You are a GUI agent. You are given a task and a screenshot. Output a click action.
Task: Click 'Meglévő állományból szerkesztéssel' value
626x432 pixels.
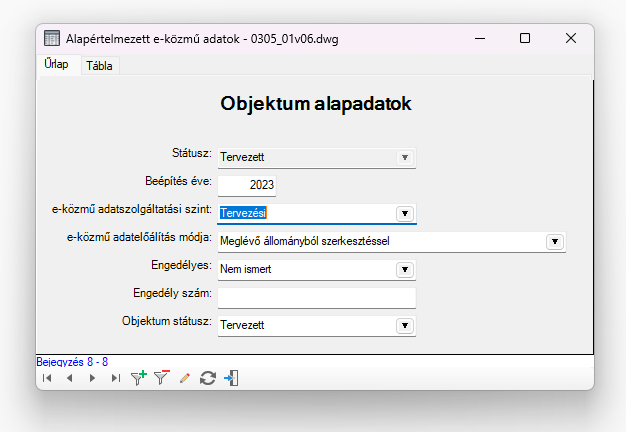coord(305,241)
